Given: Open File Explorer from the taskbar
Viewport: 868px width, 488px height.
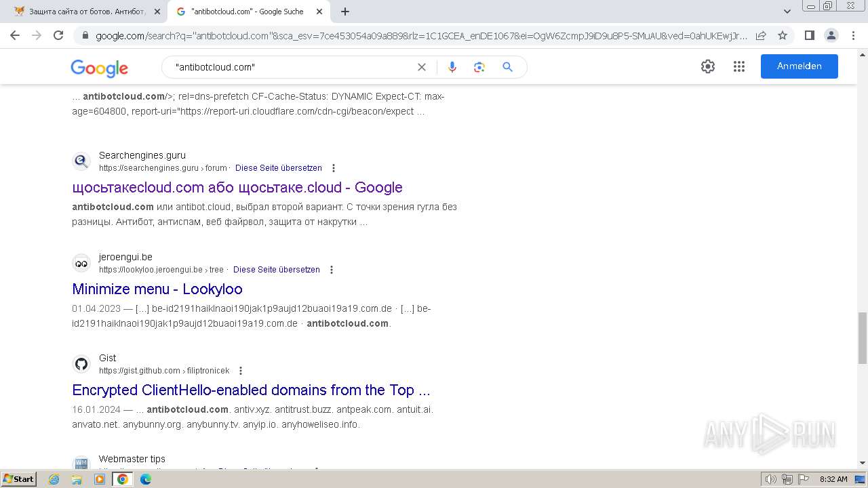Looking at the screenshot, I should pyautogui.click(x=77, y=479).
